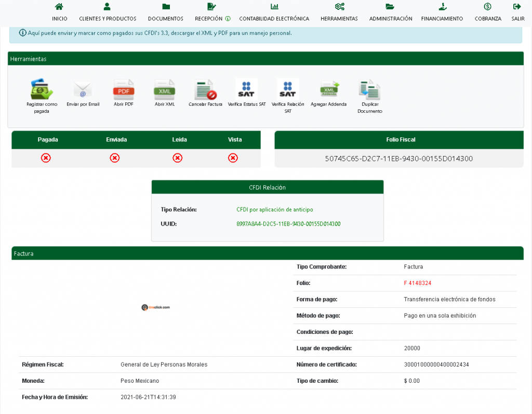
Task: Click the Abrir XML icon
Action: [x=164, y=90]
